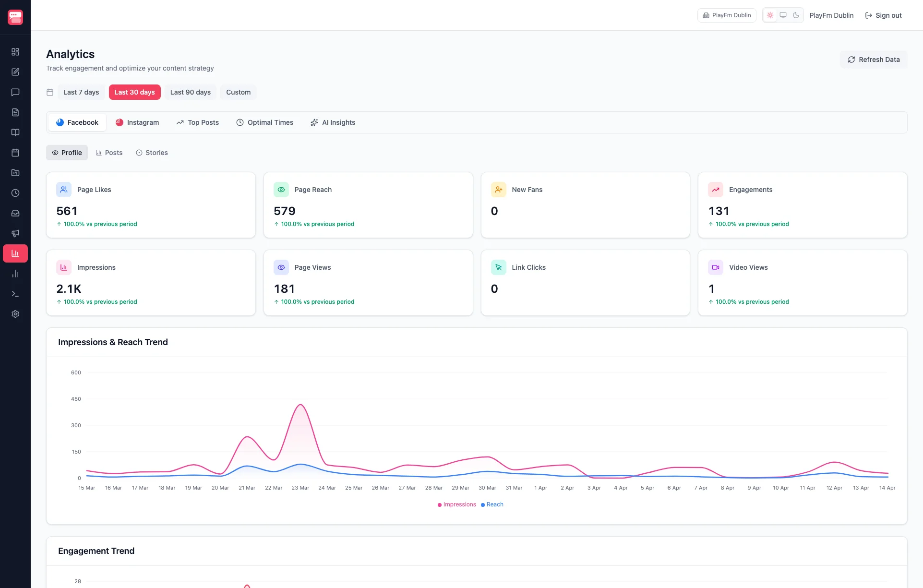The height and width of the screenshot is (588, 923).
Task: Open the inbox tray icon in the sidebar
Action: (15, 214)
